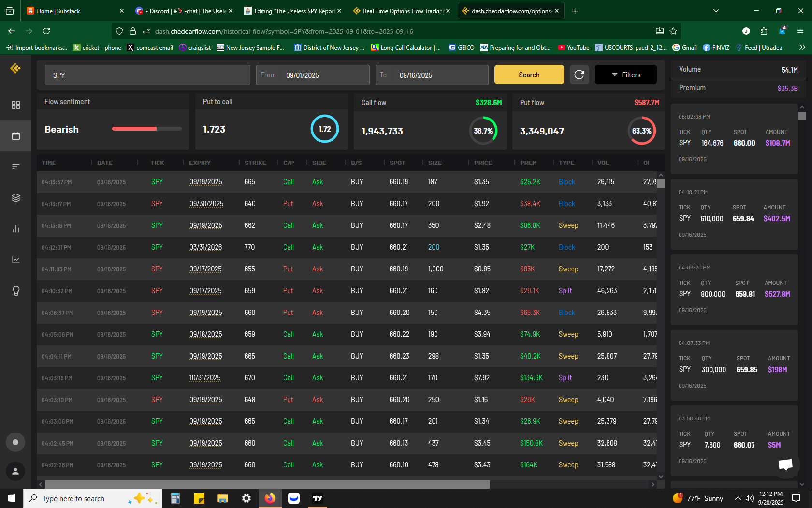This screenshot has height=508, width=812.
Task: Select the $108.7M amount card
Action: [734, 139]
